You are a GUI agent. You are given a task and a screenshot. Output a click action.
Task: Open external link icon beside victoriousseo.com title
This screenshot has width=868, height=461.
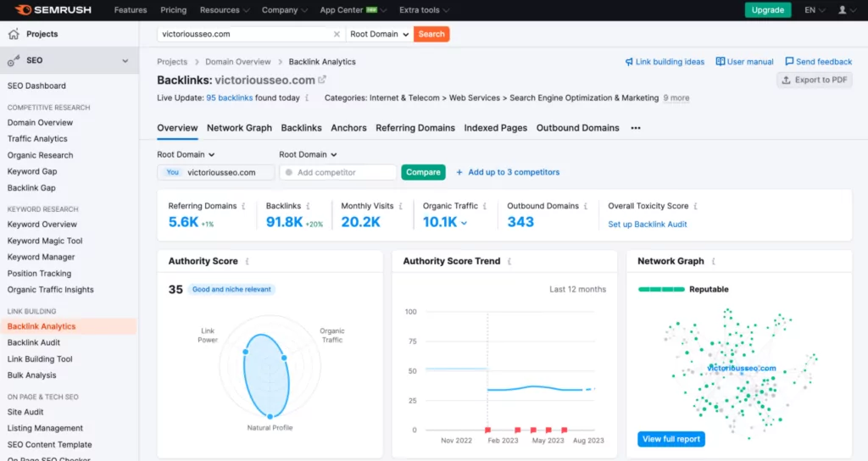(x=322, y=80)
